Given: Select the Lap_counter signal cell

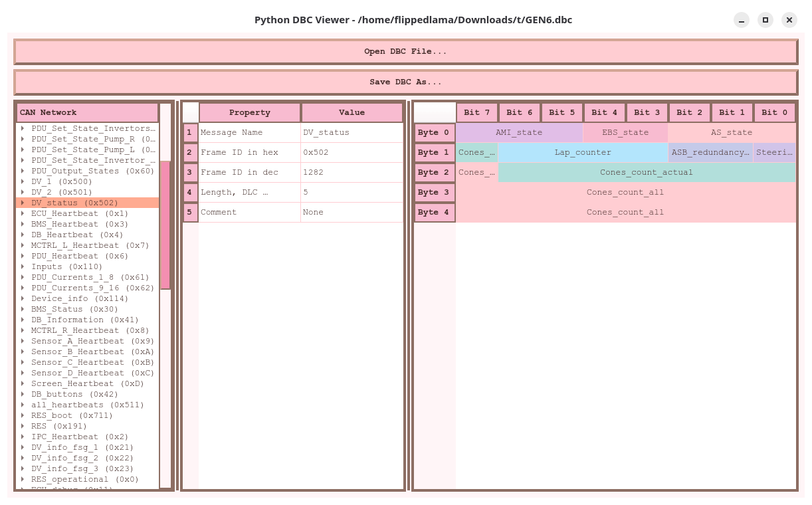Looking at the screenshot, I should (x=583, y=152).
